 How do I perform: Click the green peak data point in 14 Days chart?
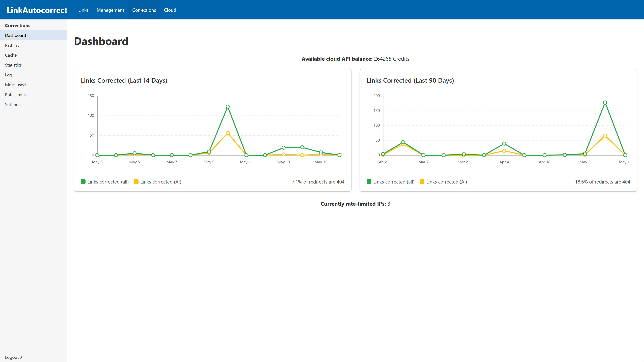(228, 107)
